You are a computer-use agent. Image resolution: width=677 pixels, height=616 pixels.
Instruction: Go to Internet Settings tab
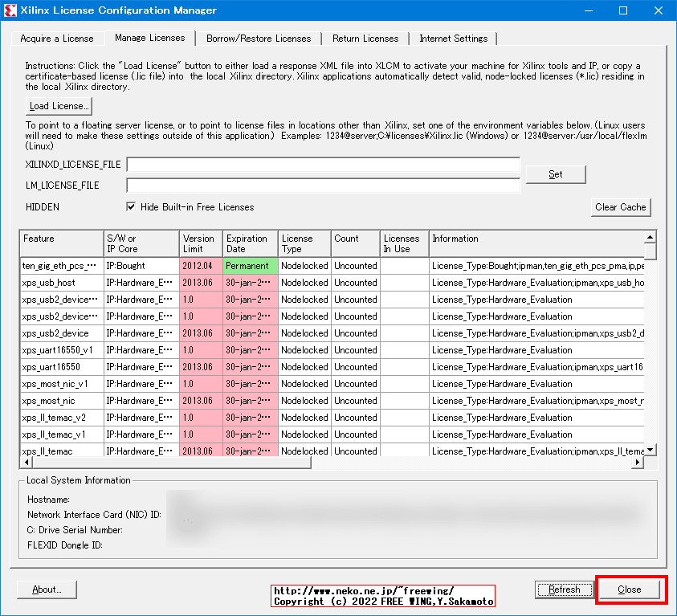pos(454,39)
